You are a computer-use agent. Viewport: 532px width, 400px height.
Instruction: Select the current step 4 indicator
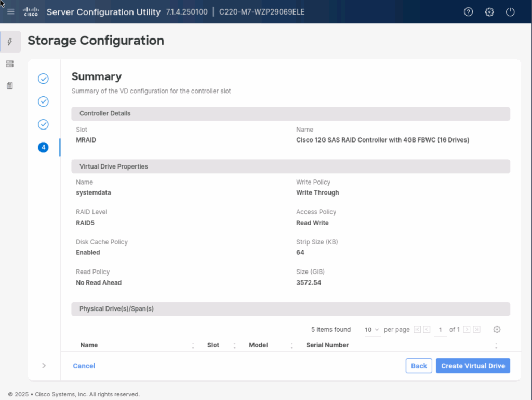click(43, 147)
